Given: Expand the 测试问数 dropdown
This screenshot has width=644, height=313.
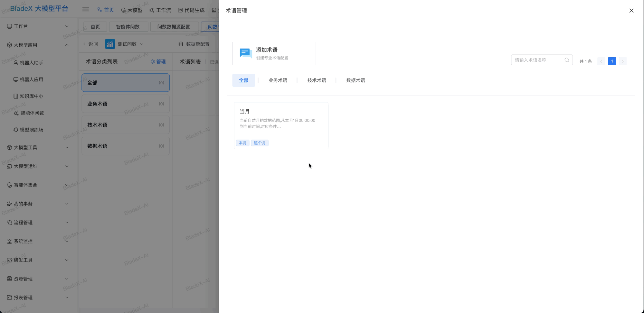Looking at the screenshot, I should pyautogui.click(x=142, y=44).
